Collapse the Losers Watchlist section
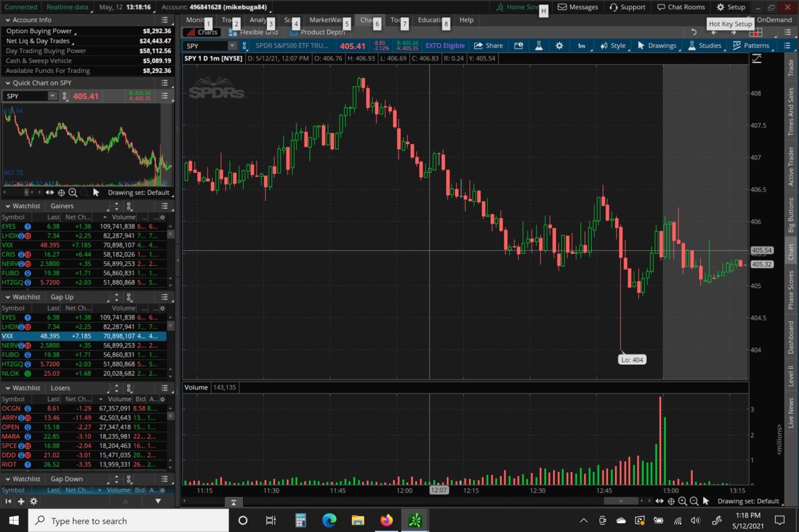This screenshot has width=799, height=532. (8, 388)
